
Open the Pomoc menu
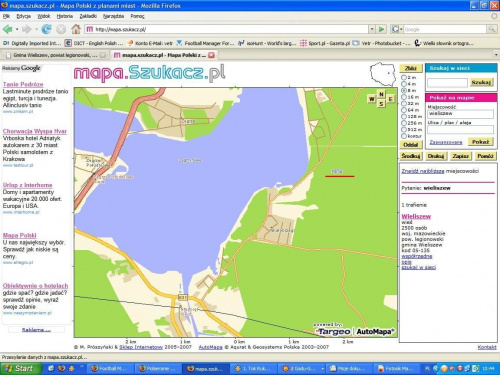click(x=137, y=16)
